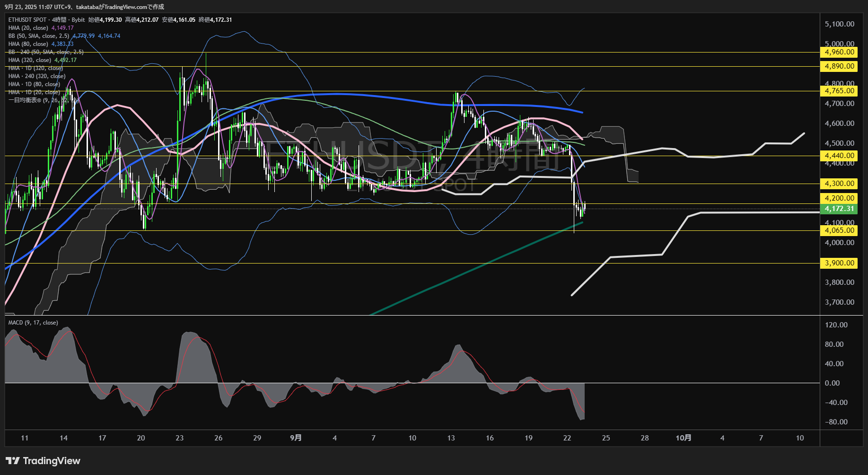Click the 4,300.00 price line label
Image resolution: width=868 pixels, height=475 pixels.
coord(839,184)
